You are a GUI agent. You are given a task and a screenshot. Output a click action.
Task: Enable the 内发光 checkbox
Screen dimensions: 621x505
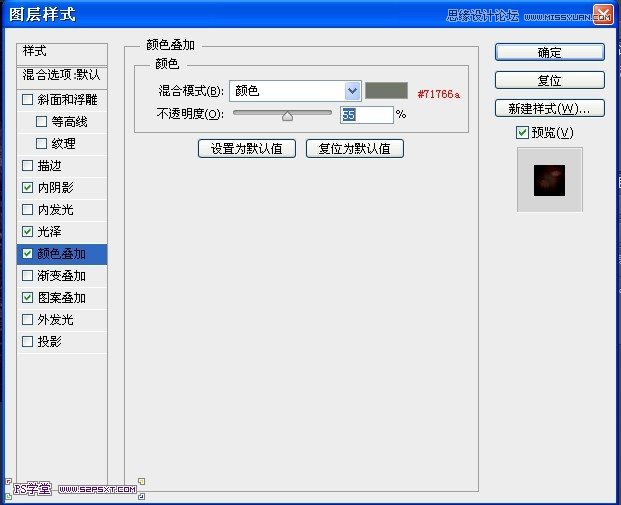point(27,209)
